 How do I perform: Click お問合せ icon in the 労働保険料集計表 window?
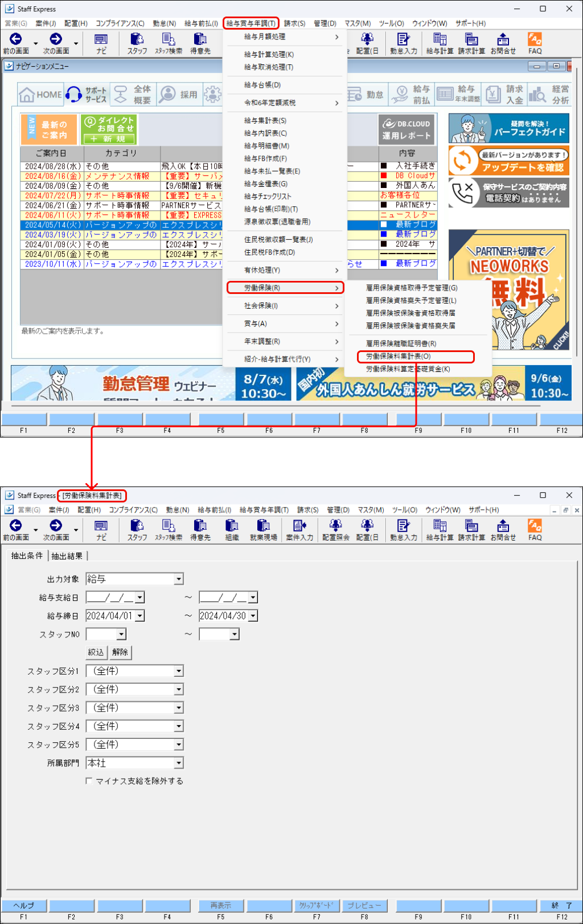(x=503, y=529)
